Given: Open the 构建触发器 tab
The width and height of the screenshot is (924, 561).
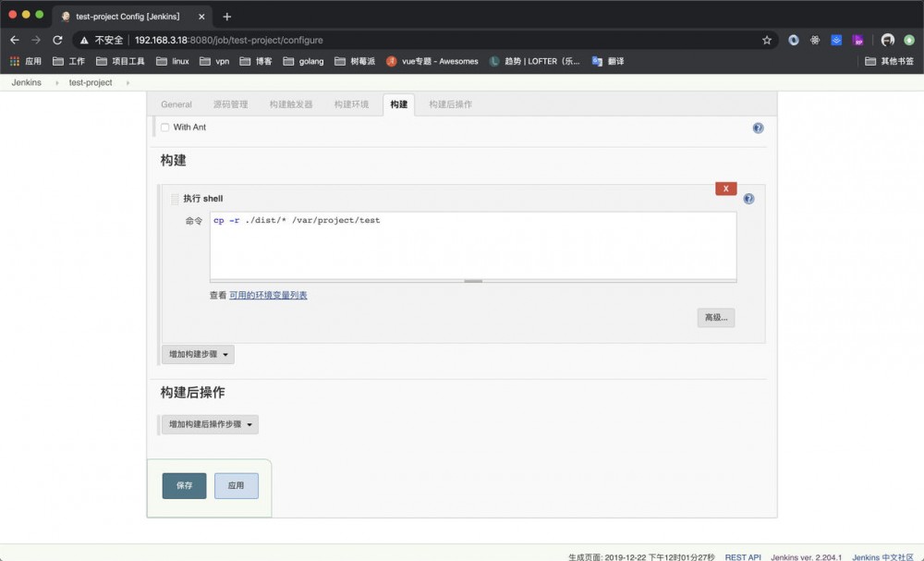Looking at the screenshot, I should [x=290, y=104].
